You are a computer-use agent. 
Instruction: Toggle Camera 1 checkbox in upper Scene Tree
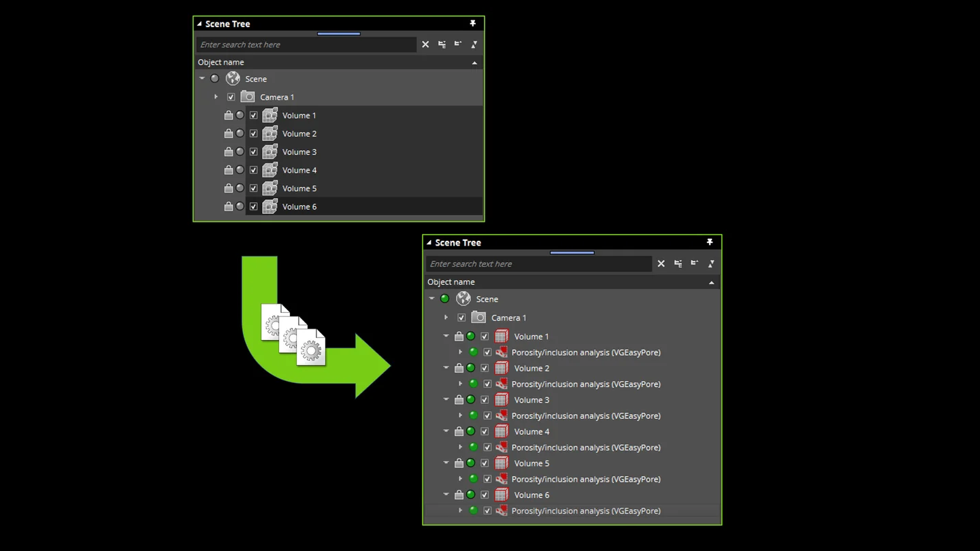click(231, 97)
